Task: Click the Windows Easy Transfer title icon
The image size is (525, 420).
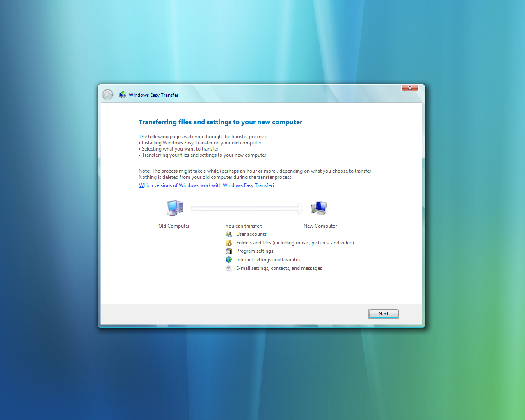Action: 123,95
